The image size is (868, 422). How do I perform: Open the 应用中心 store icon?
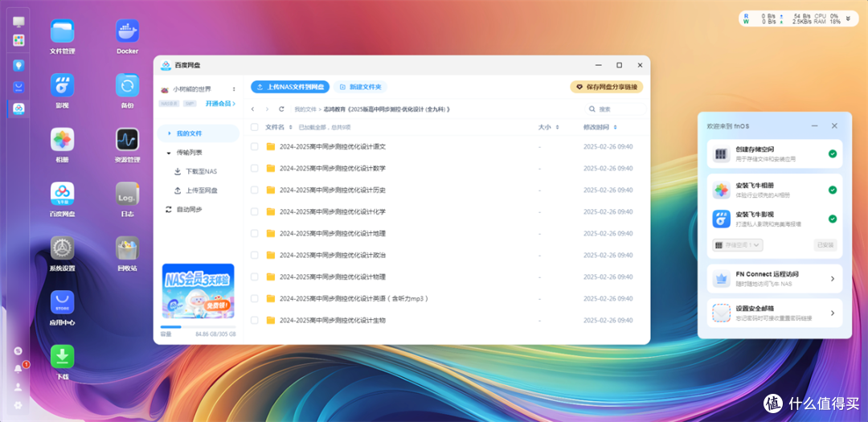pos(62,302)
